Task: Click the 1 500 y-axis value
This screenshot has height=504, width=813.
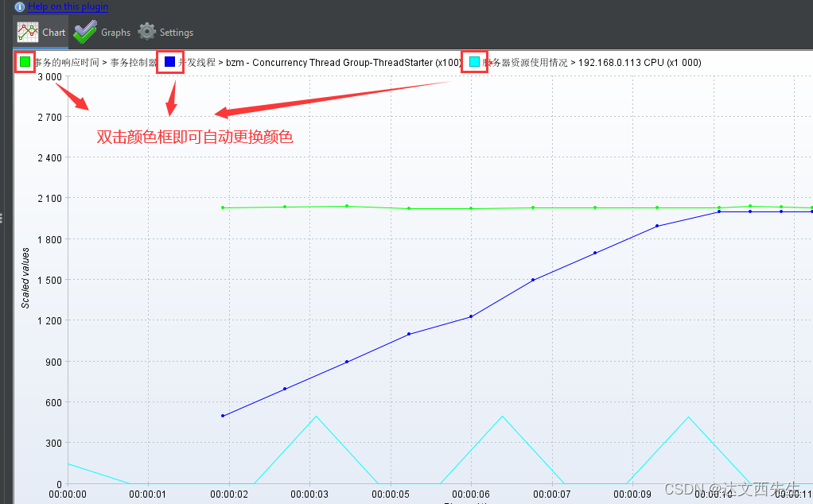Action: pos(50,281)
